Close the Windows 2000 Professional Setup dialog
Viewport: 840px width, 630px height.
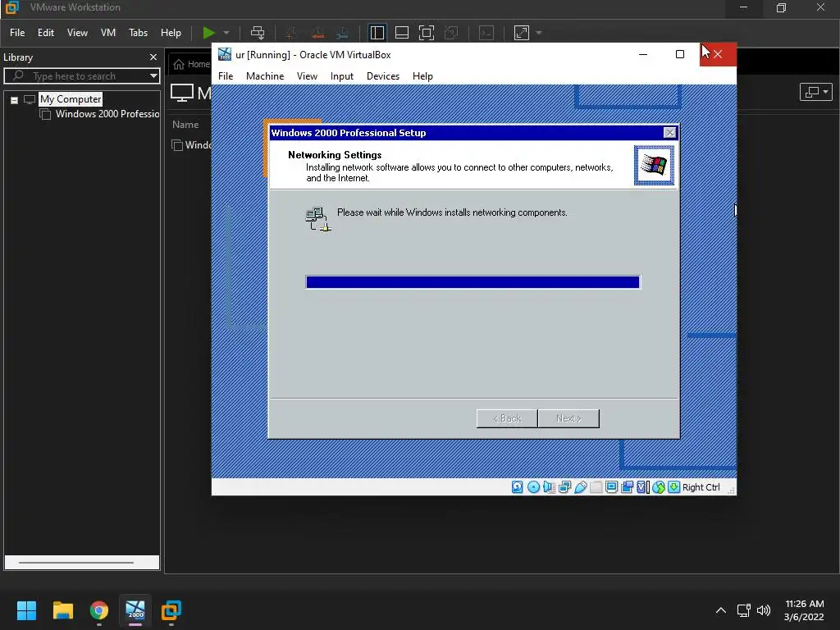669,133
